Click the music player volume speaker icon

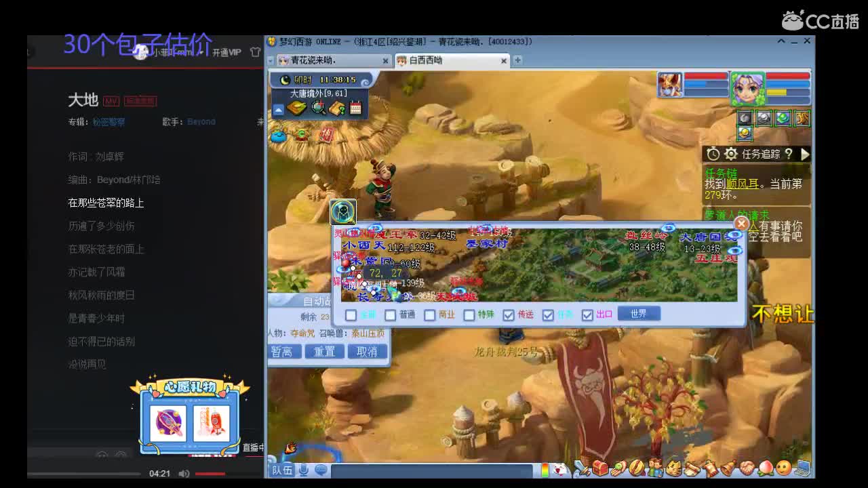pos(184,474)
